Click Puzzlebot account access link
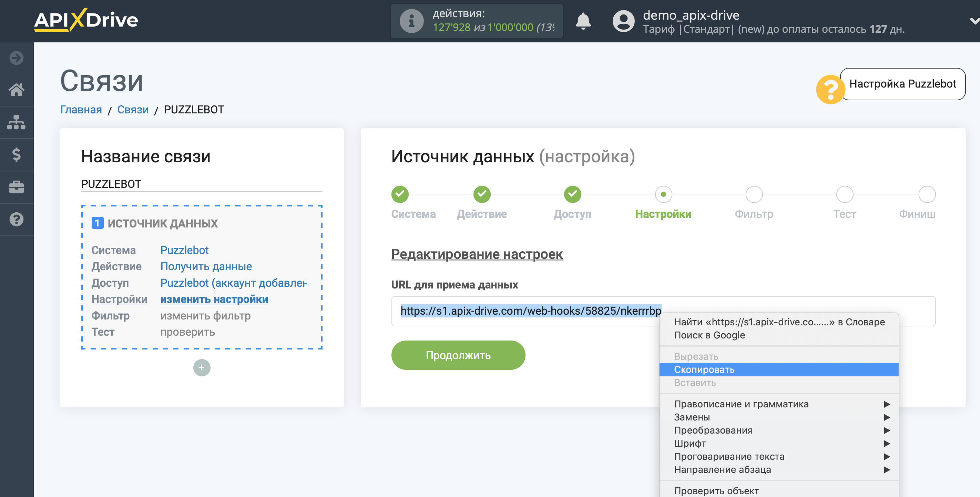The image size is (980, 497). point(234,283)
